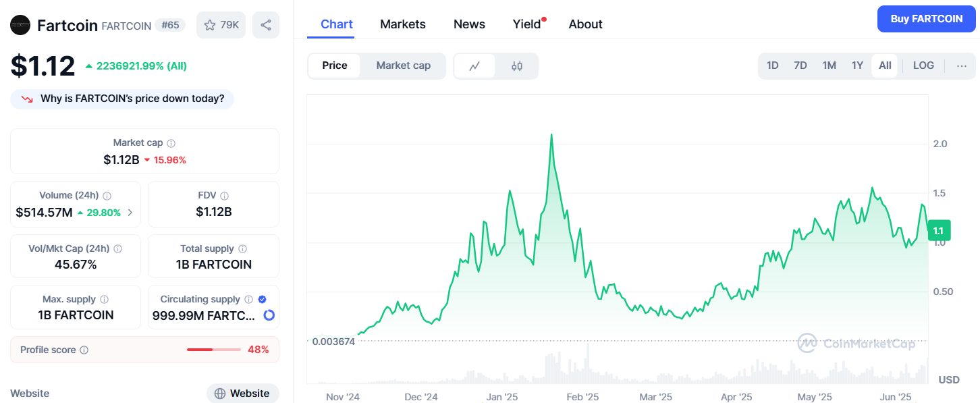Add Fartcoin to watchlist via star
The width and height of the screenshot is (980, 403).
click(x=210, y=25)
